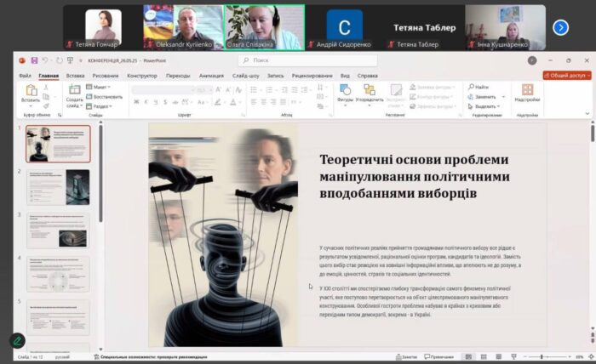Click the green annotation pen icon
The width and height of the screenshot is (596, 364).
point(18,340)
